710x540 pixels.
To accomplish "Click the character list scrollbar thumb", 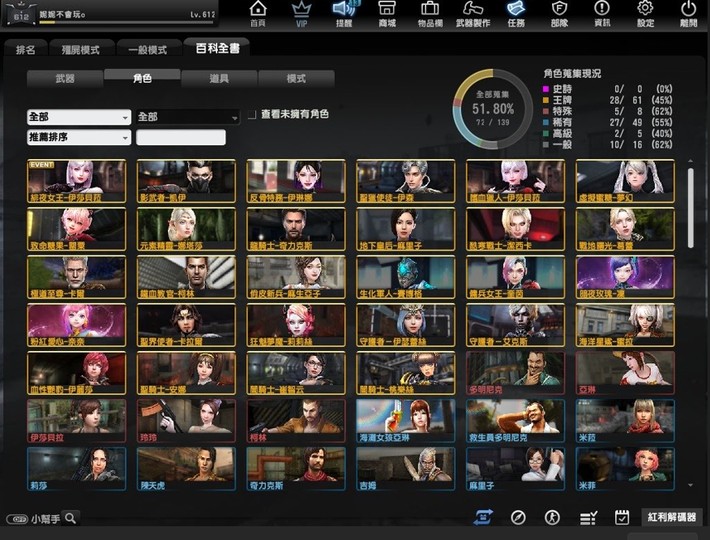I will [690, 208].
